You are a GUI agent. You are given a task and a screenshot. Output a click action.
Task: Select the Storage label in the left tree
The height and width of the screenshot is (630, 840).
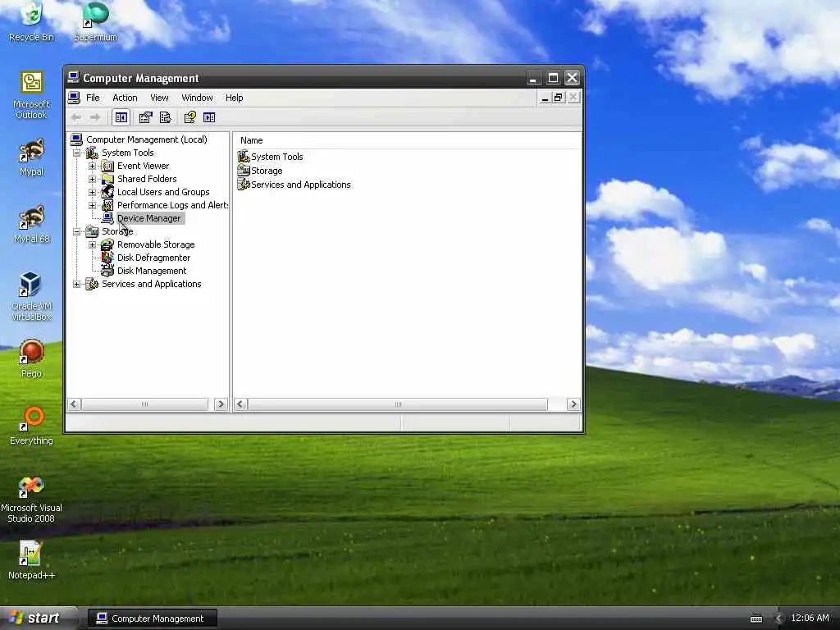(117, 231)
